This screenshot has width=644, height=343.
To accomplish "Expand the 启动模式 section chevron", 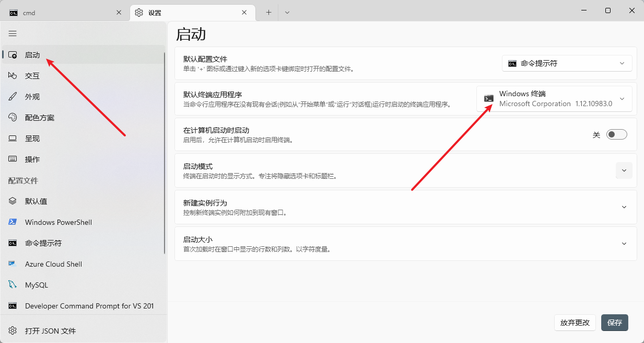I will (624, 170).
